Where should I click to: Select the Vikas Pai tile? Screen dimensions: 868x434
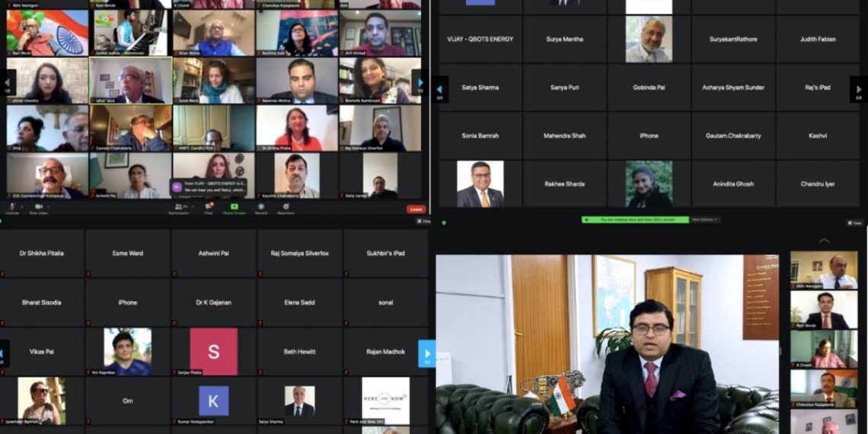tap(42, 352)
